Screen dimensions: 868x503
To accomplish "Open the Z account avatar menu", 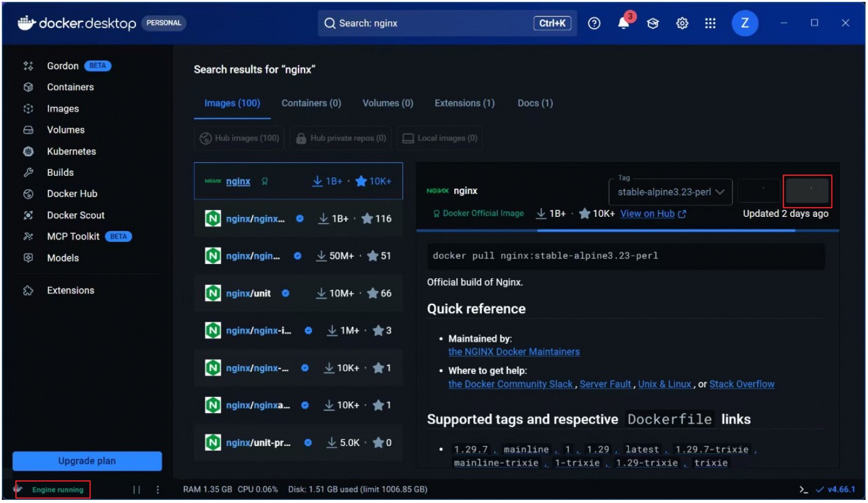I will [x=745, y=23].
